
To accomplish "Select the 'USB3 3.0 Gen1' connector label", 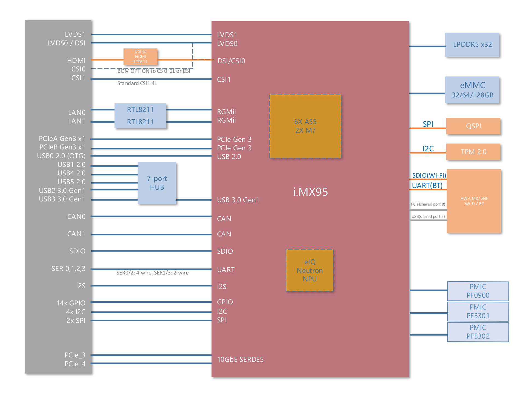I will pos(62,199).
